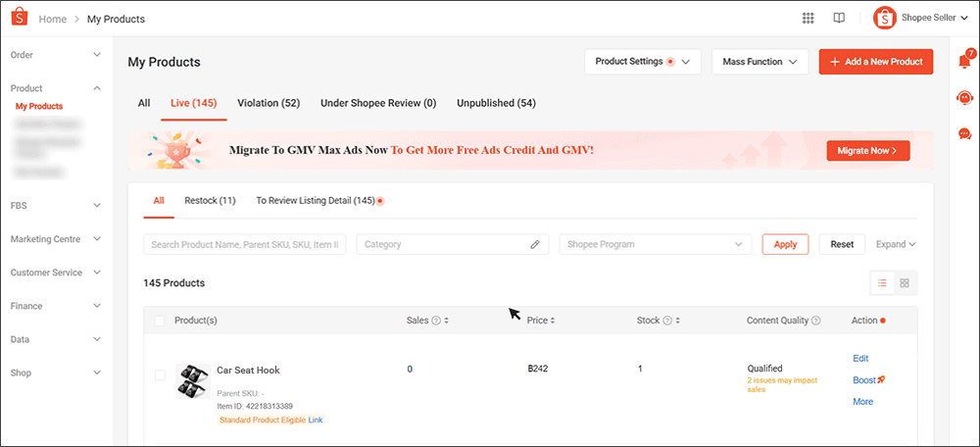Click Expand to show more filters
The height and width of the screenshot is (447, 980).
[x=896, y=244]
